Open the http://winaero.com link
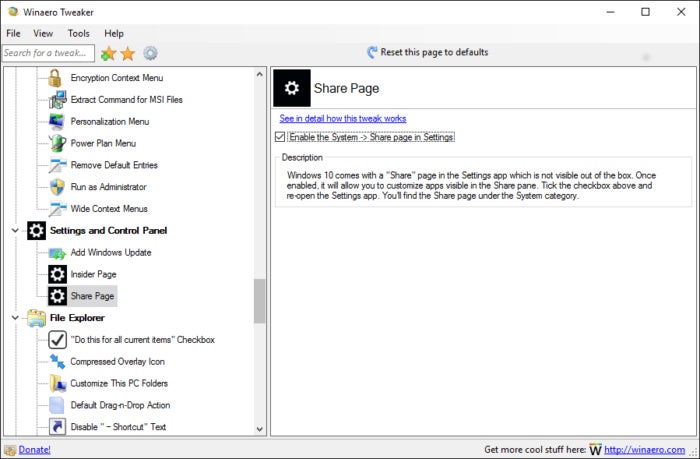The image size is (700, 459). [x=645, y=450]
